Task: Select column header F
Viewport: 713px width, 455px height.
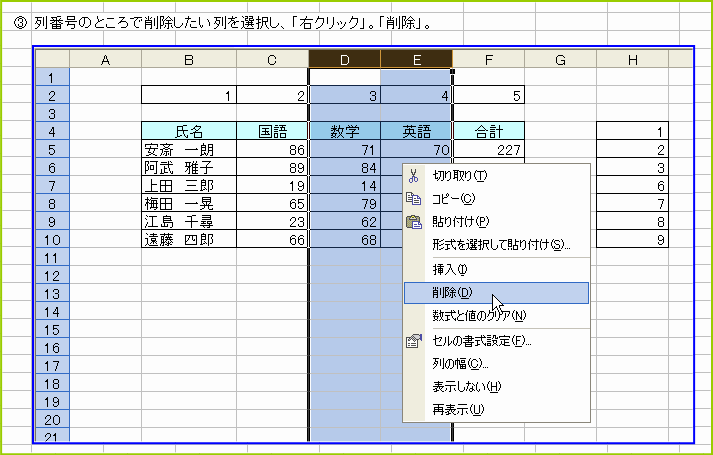Action: (x=488, y=60)
